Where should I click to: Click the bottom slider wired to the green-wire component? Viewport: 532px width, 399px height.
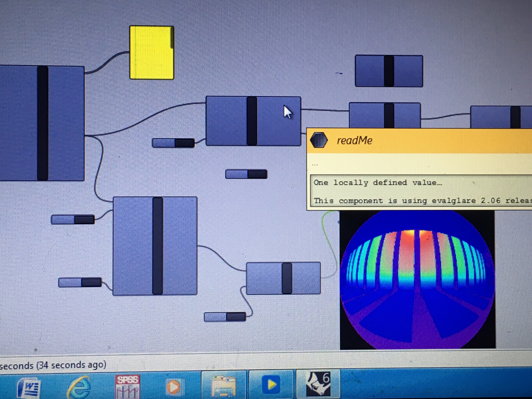[x=225, y=317]
